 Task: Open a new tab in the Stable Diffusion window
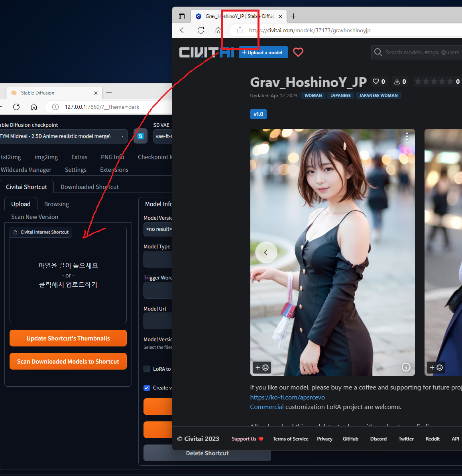[109, 93]
